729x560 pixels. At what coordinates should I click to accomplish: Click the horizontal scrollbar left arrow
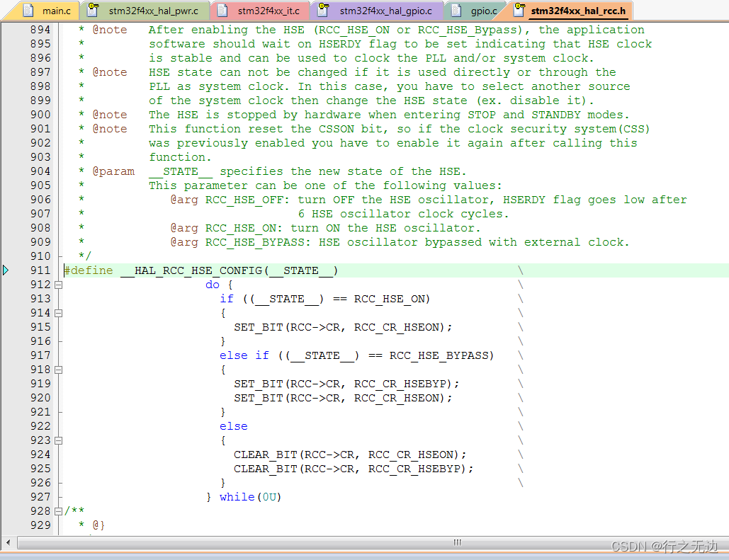point(8,542)
